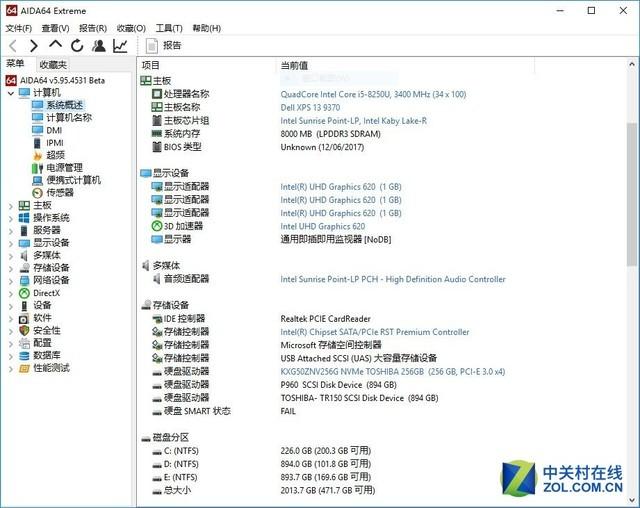This screenshot has height=508, width=640.
Task: Open the DMI tree item
Action: coord(54,131)
